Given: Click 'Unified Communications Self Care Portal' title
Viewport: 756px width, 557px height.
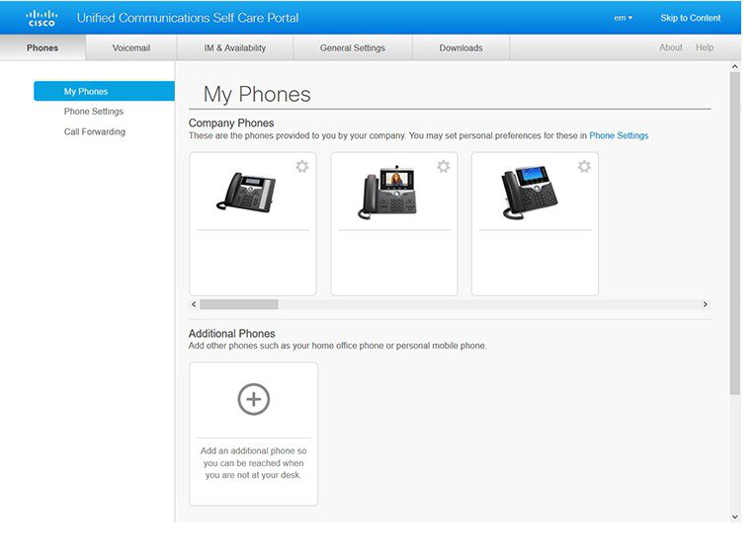Looking at the screenshot, I should [x=188, y=18].
